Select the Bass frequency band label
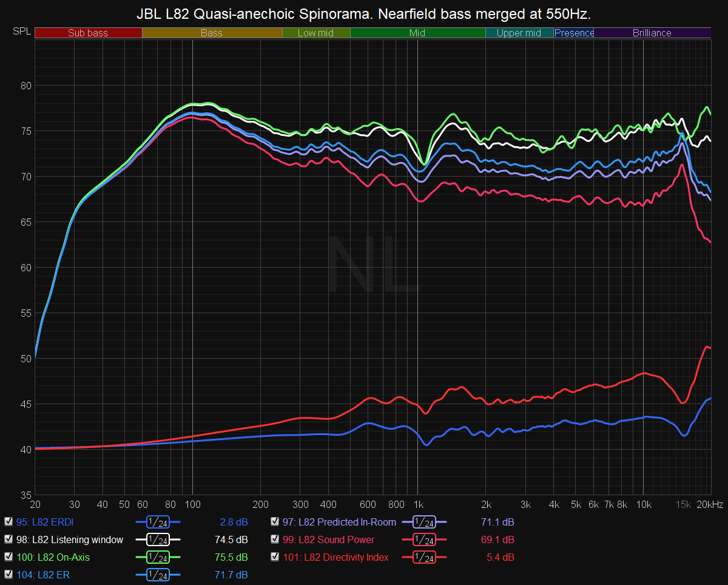The width and height of the screenshot is (728, 585). pyautogui.click(x=212, y=33)
